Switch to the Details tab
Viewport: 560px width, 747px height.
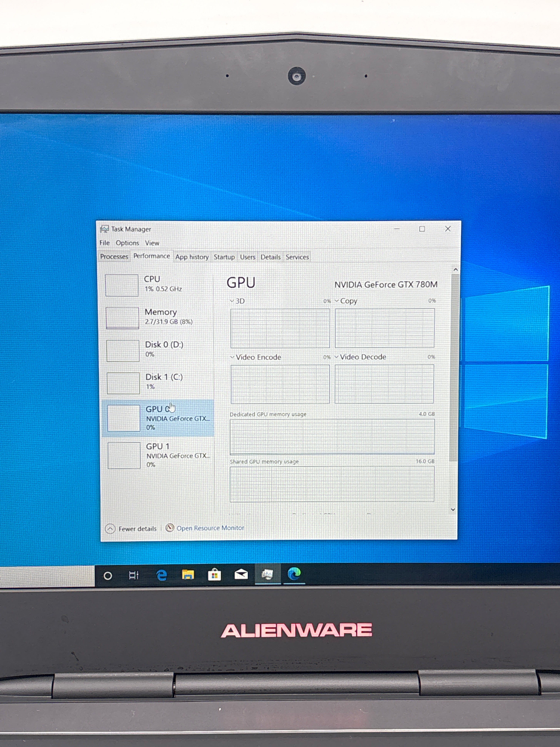click(270, 257)
